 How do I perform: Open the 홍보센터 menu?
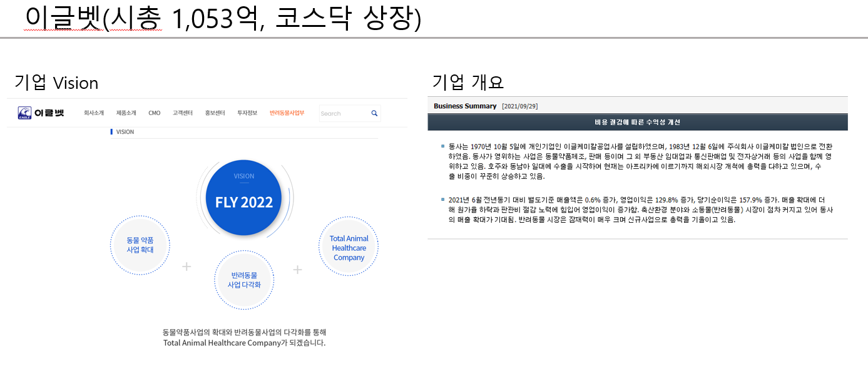(x=215, y=113)
